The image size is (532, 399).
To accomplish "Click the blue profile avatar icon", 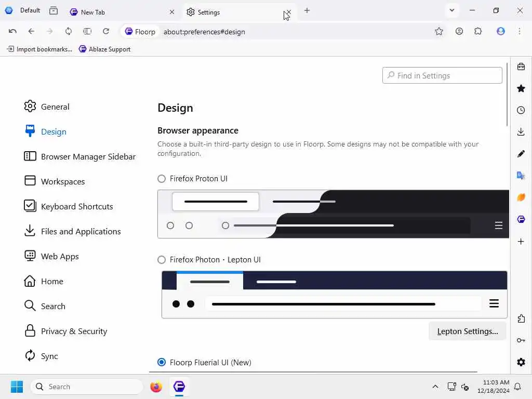I will (x=500, y=31).
